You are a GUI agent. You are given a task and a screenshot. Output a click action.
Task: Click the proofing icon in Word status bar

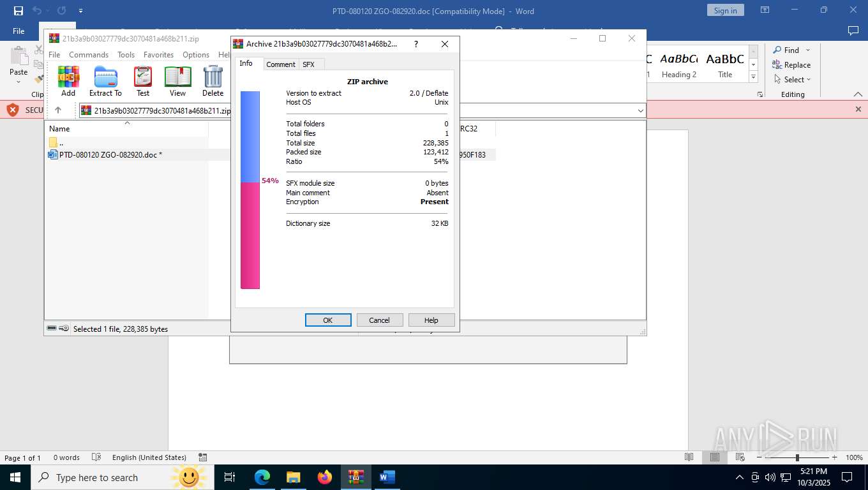(96, 457)
